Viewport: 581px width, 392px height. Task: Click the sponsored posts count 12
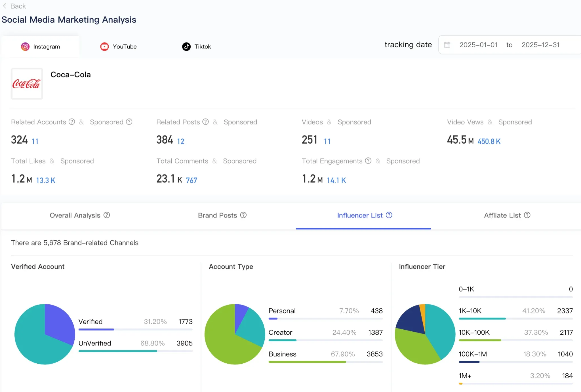[181, 141]
